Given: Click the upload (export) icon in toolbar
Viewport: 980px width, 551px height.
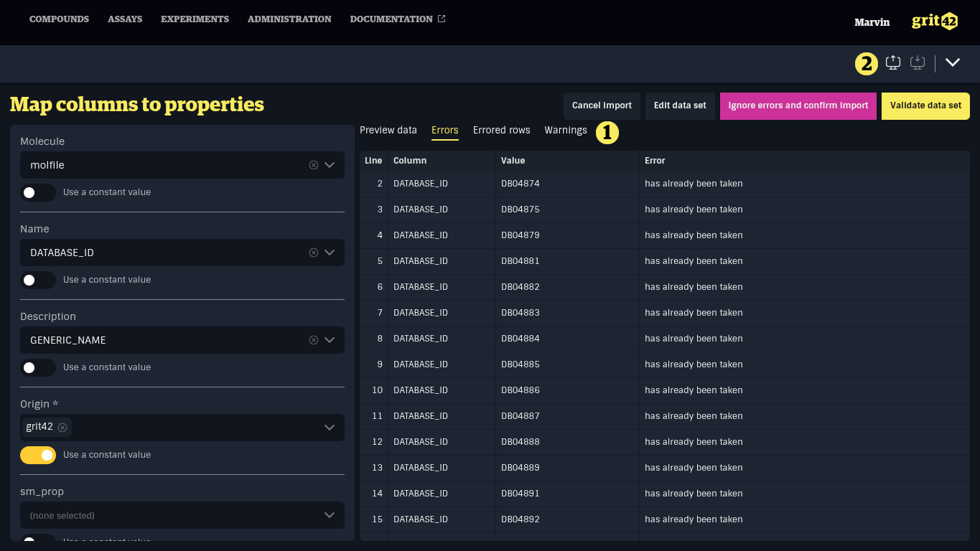Looking at the screenshot, I should [893, 63].
